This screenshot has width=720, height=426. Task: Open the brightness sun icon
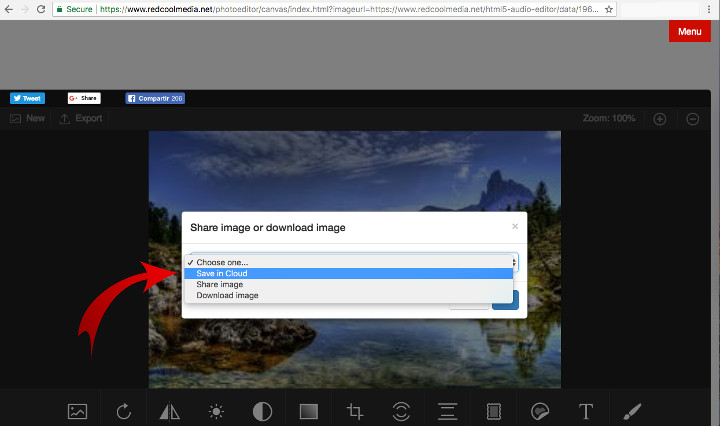tap(216, 411)
